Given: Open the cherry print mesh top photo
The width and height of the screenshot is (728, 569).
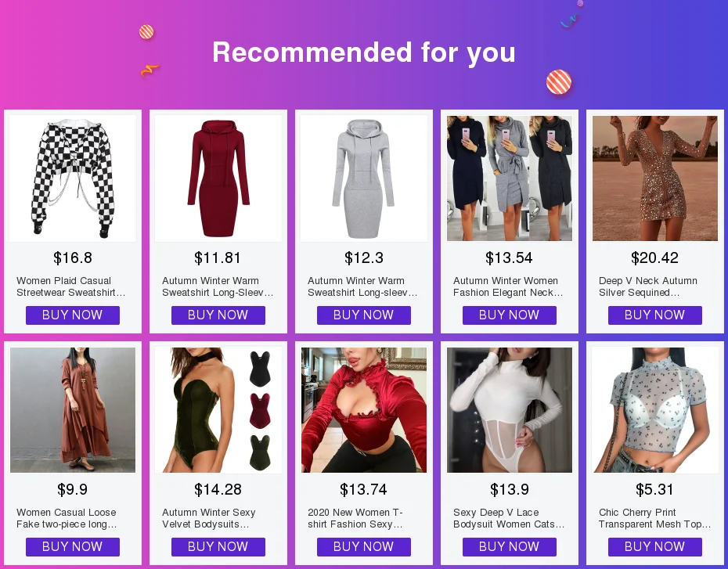Looking at the screenshot, I should (655, 410).
